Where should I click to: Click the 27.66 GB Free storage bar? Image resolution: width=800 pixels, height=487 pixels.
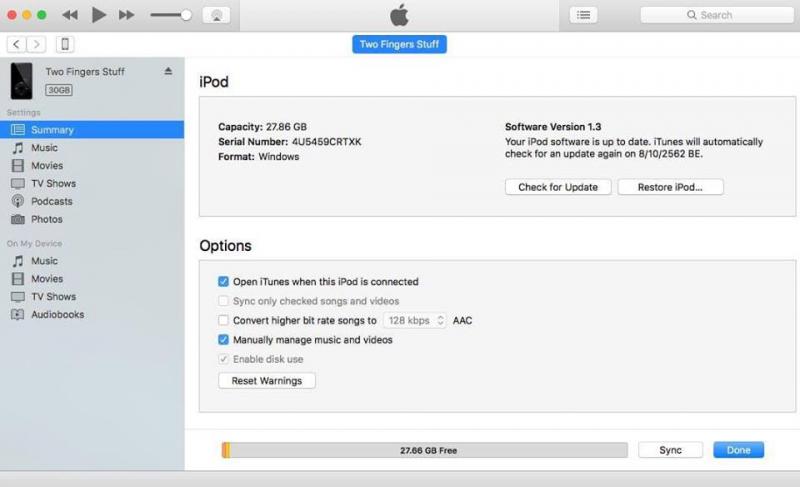click(x=424, y=450)
